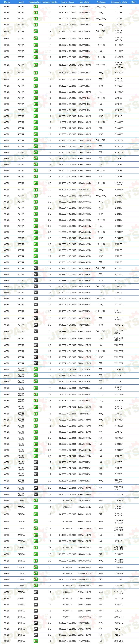The image size is (139, 644).
Task: Click petrol icon in Astra 1.6 03.2000 -> 05.2005 row
Action: tap(36, 92)
